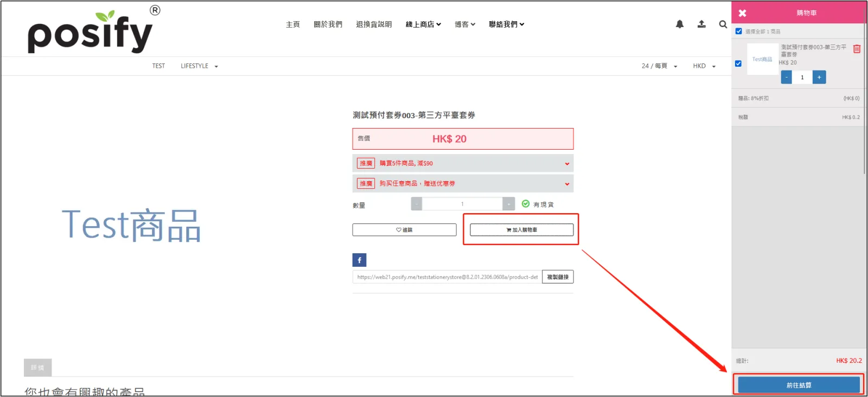Open the 24 per page dropdown
This screenshot has height=397, width=868.
point(659,66)
